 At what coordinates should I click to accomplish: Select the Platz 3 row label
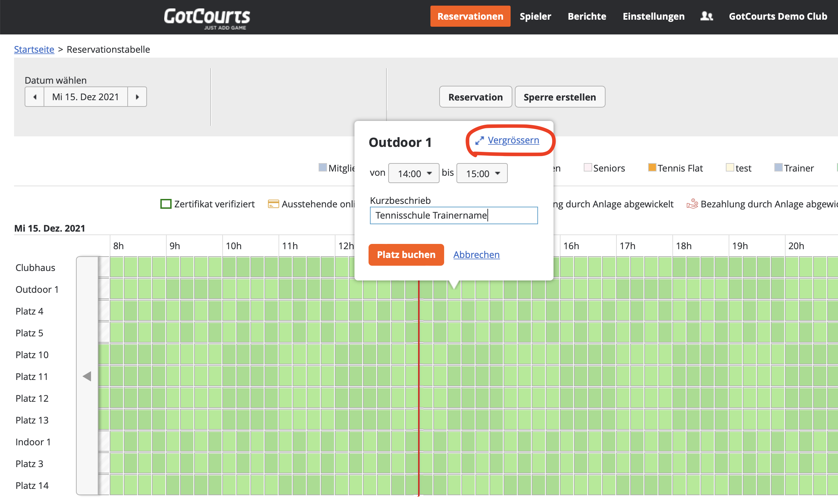point(29,464)
